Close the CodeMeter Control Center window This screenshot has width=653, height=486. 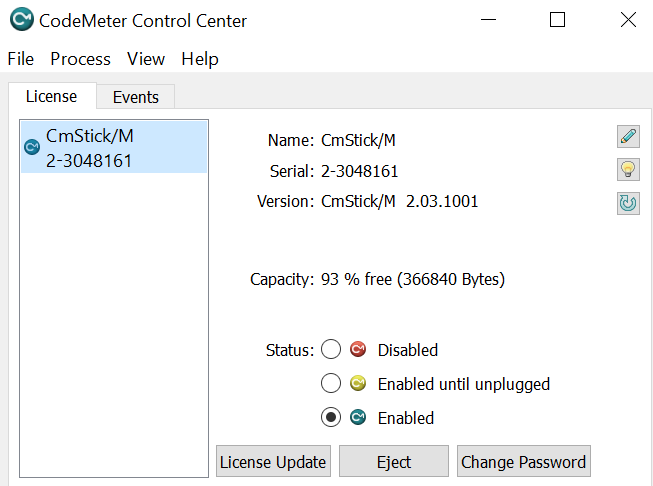point(628,20)
